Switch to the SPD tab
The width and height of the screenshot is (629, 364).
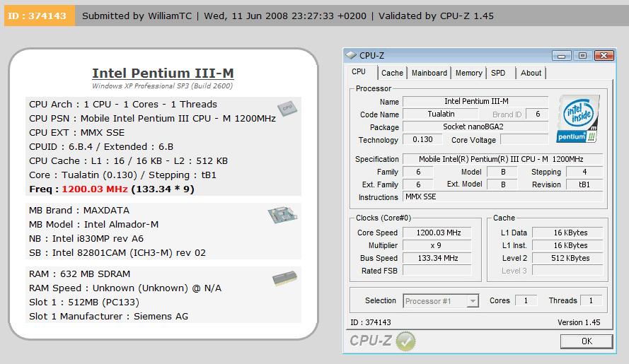(498, 73)
